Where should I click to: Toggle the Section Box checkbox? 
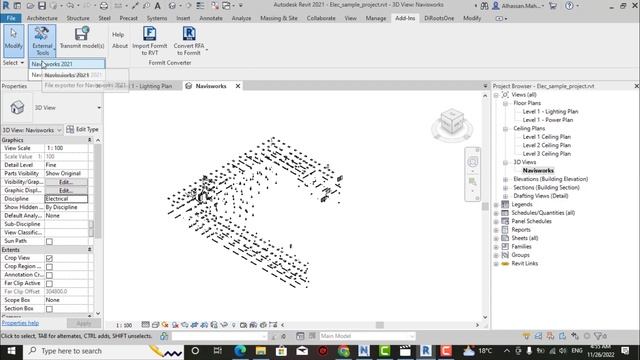pyautogui.click(x=49, y=309)
